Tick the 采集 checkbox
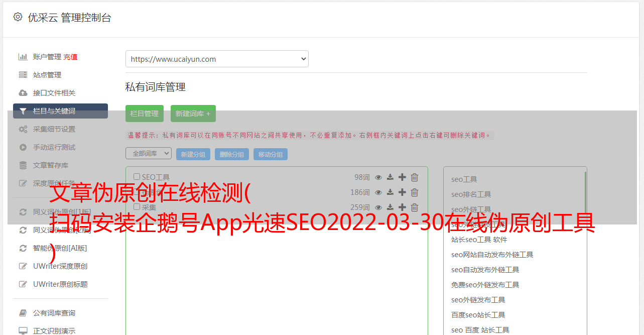 137,207
